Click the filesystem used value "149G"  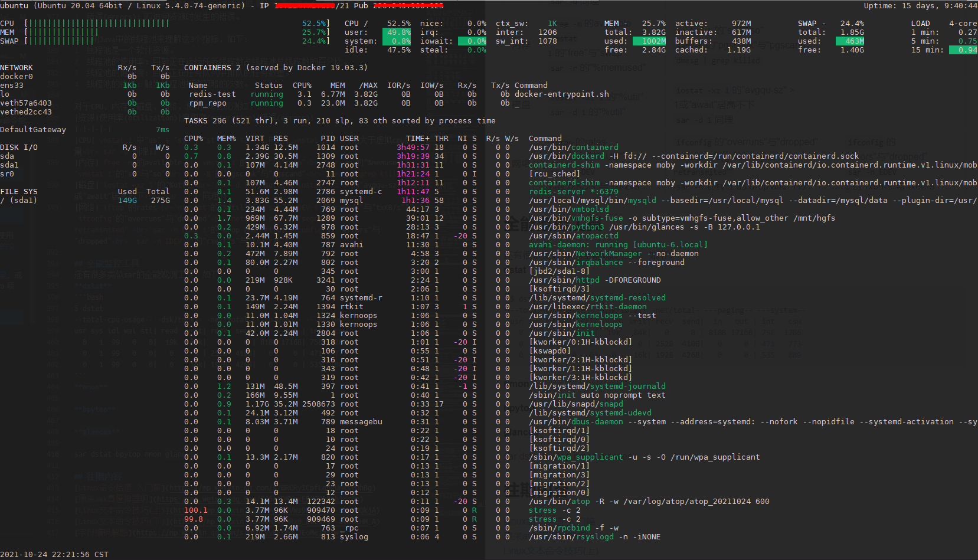tap(127, 201)
